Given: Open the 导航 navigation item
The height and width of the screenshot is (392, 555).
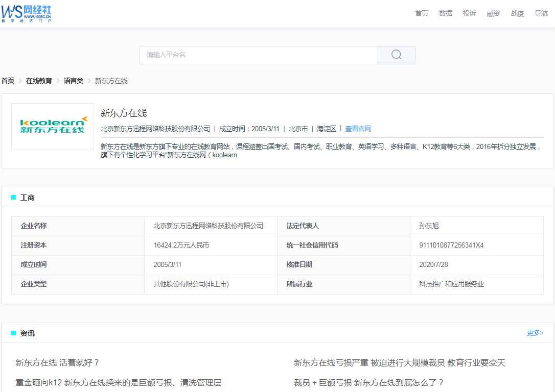Looking at the screenshot, I should point(541,14).
